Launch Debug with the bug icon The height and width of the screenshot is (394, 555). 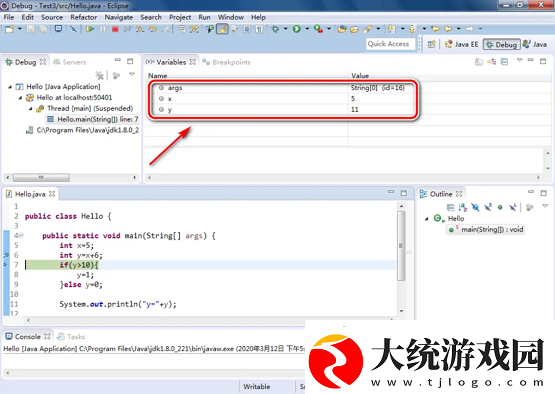tap(275, 29)
